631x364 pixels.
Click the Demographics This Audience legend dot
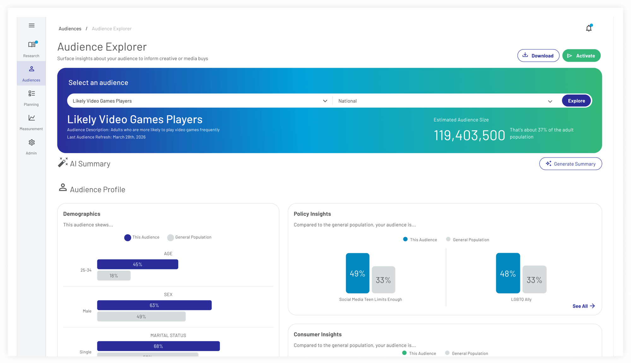tap(127, 238)
